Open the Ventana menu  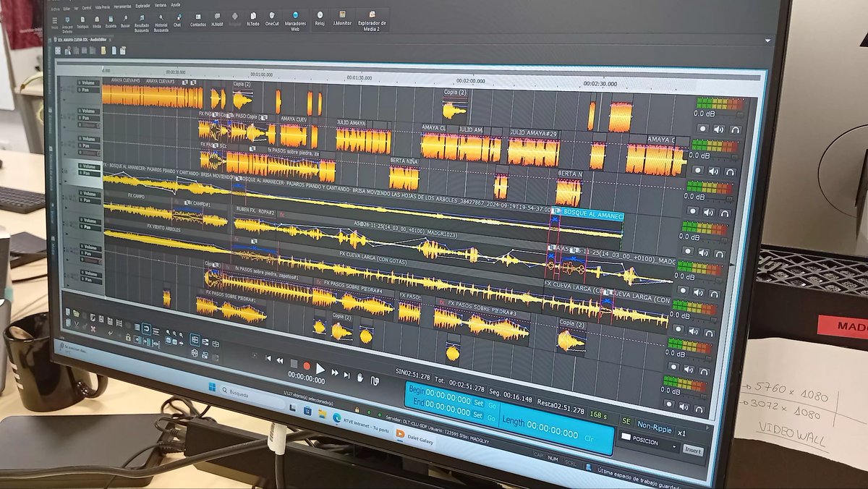pyautogui.click(x=160, y=5)
